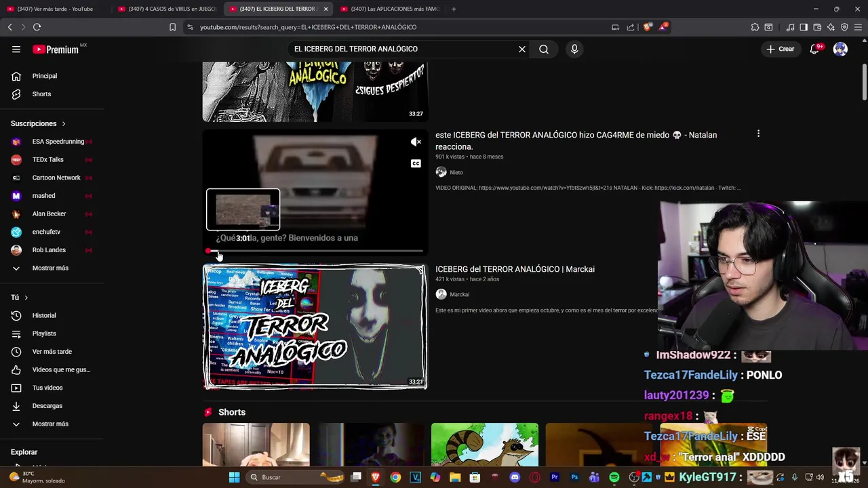Open the Leo AI sparkle icon
This screenshot has height=488, width=868.
[831, 27]
